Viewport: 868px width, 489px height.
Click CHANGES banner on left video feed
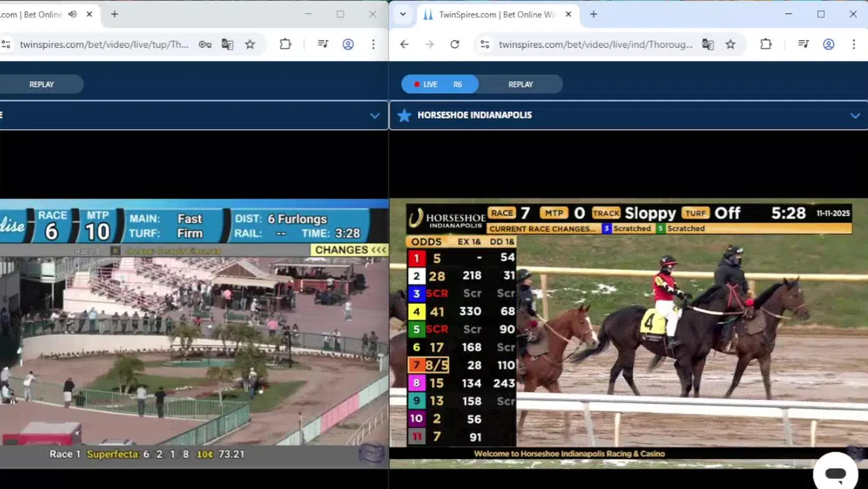(350, 250)
